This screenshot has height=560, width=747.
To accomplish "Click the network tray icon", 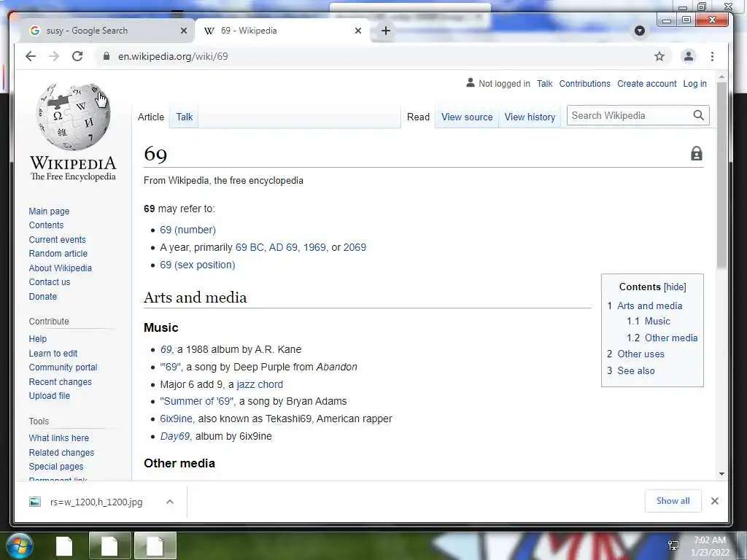I will (x=673, y=545).
